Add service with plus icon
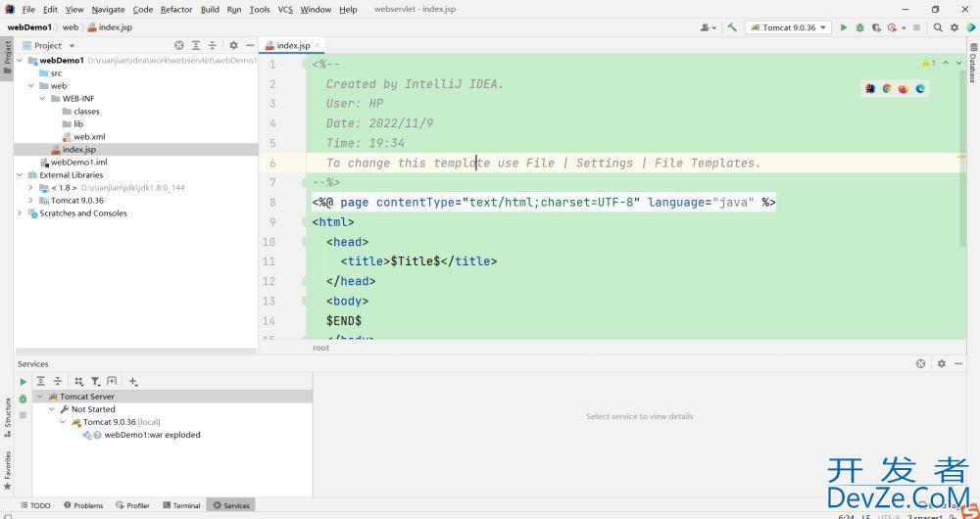Screen dimensions: 980x519 coord(133,381)
